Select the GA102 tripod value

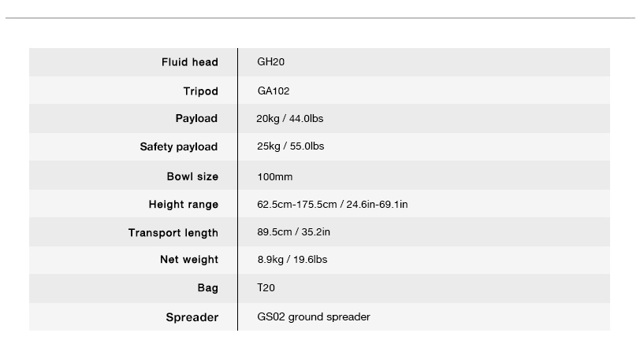click(274, 91)
